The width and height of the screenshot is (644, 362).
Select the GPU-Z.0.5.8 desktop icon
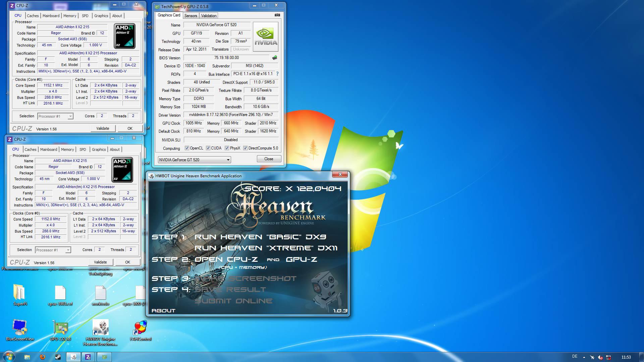60,330
